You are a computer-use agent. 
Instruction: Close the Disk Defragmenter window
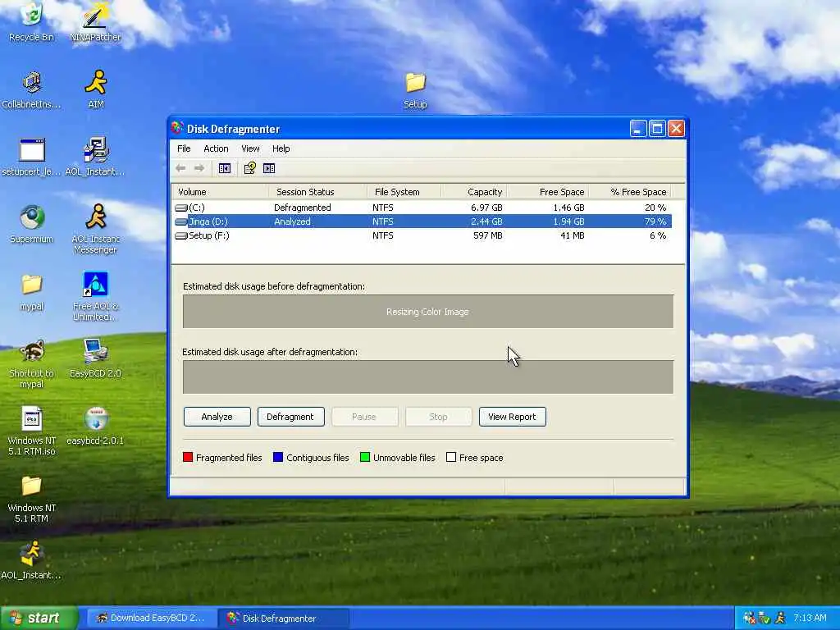[x=676, y=129]
